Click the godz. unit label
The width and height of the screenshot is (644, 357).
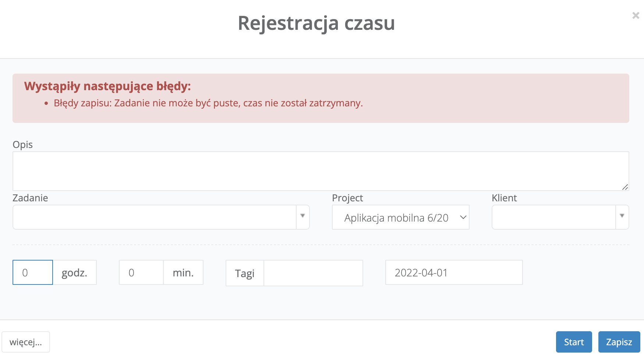pos(74,272)
